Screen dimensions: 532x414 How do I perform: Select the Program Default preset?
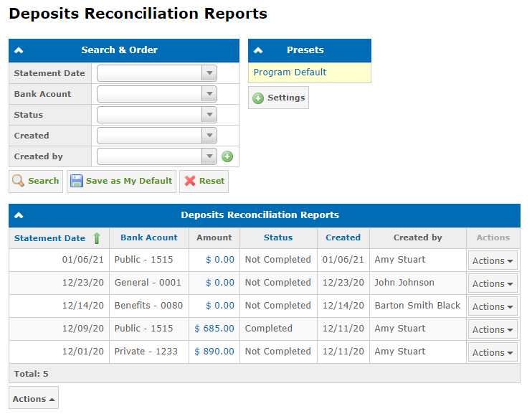point(290,72)
